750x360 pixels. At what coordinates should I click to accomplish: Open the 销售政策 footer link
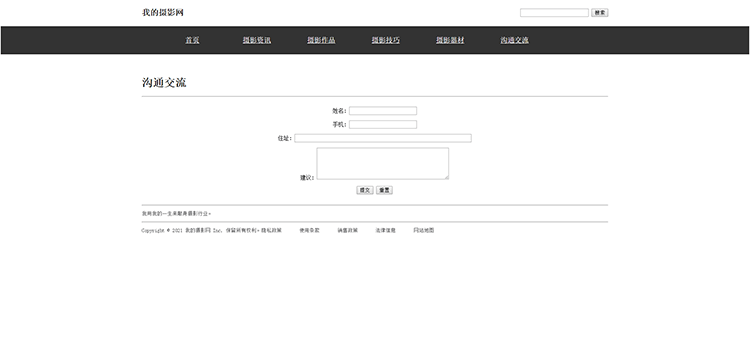click(348, 230)
